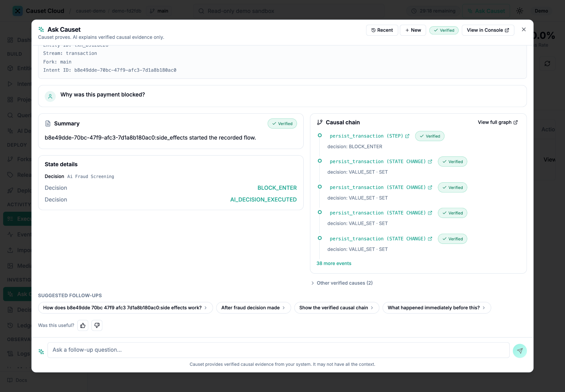Click the thumbs up feedback icon
Screen dimensions: 565x392
pos(83,326)
